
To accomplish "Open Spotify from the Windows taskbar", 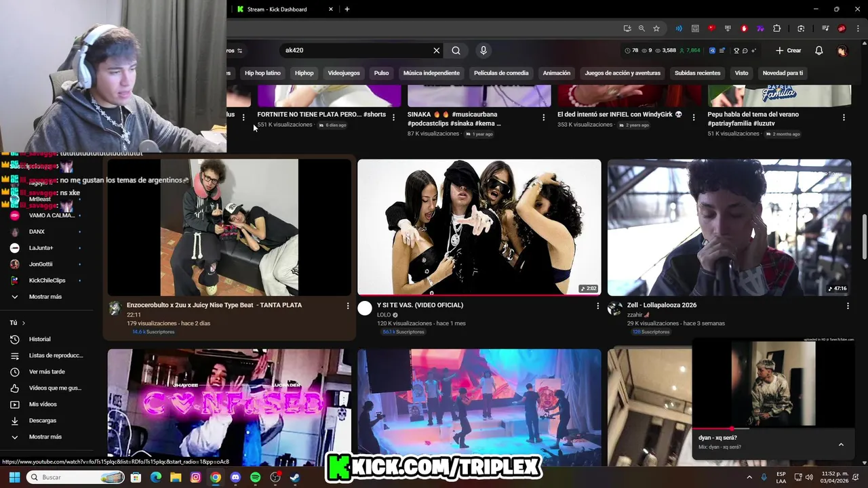I will point(255,477).
